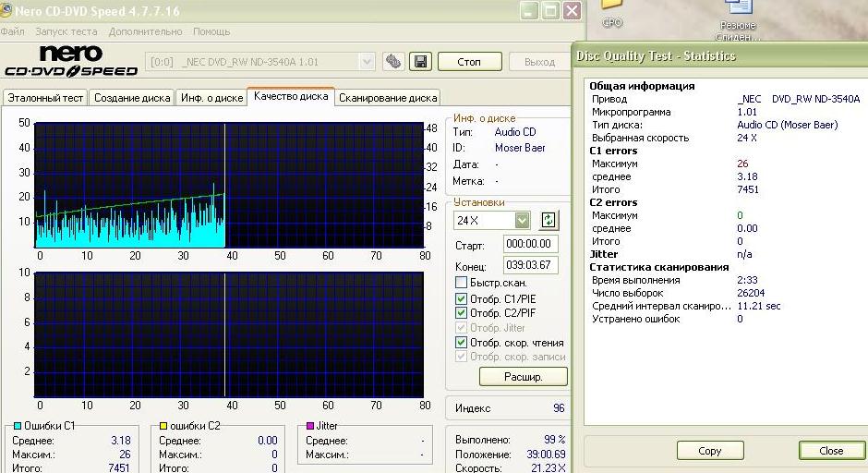Maximize the Nero CD-DVD Speed window
The width and height of the screenshot is (868, 473).
click(549, 11)
